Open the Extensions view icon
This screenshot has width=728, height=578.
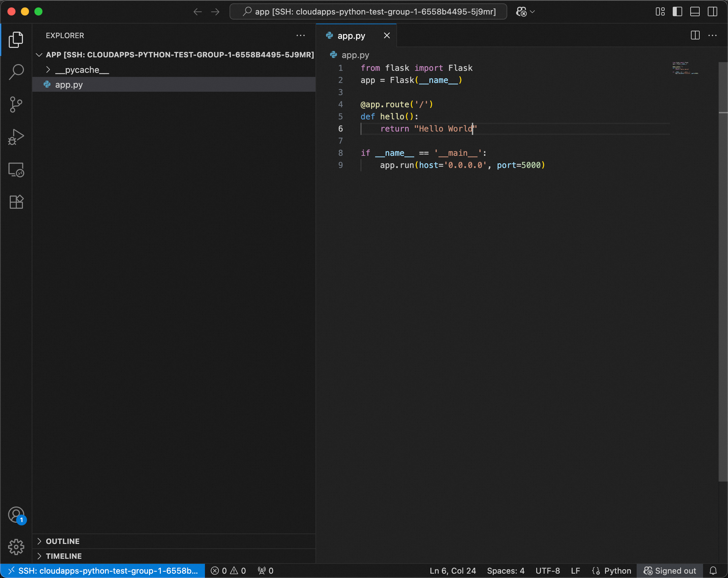click(16, 202)
